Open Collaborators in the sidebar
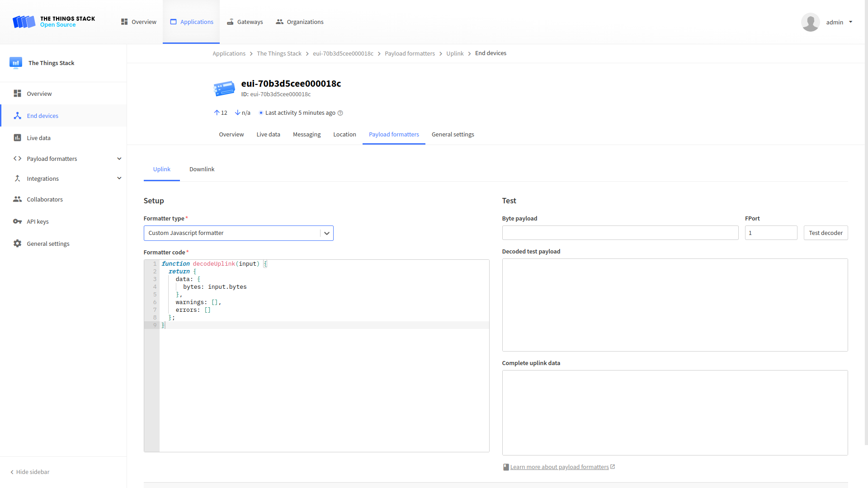 [63, 199]
